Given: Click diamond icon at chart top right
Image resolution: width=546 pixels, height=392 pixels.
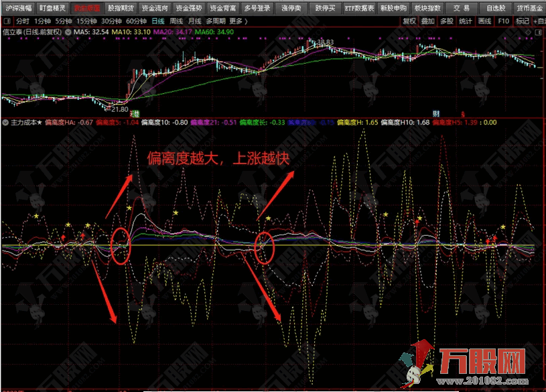Looking at the screenshot, I should pos(529,32).
